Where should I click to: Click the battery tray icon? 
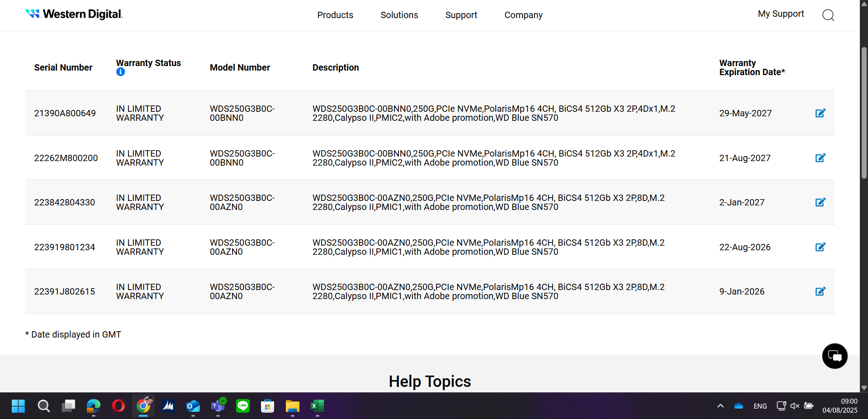[809, 406]
